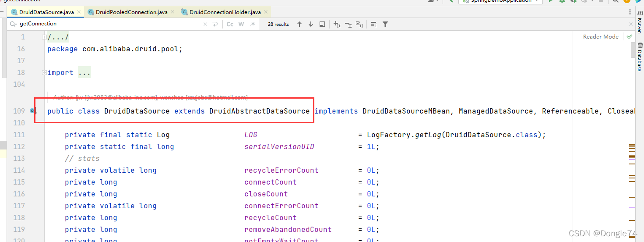The width and height of the screenshot is (644, 242).
Task: Click the author annotation hint line
Action: tap(150, 97)
